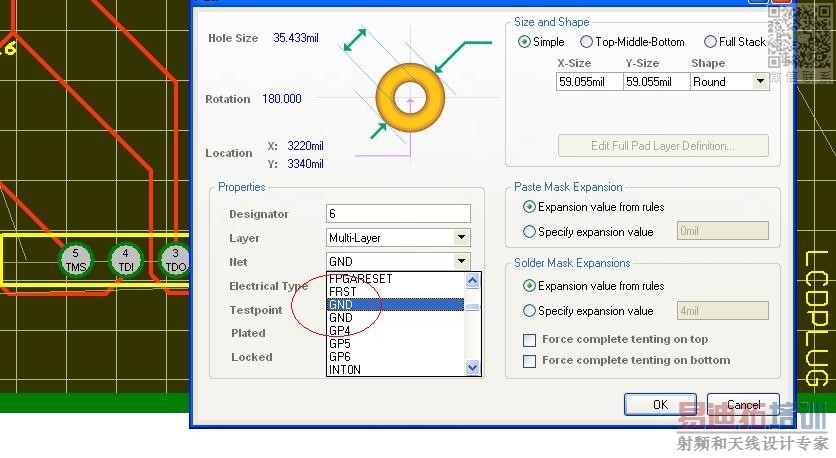Click the OK button
This screenshot has width=836, height=458.
[x=660, y=404]
